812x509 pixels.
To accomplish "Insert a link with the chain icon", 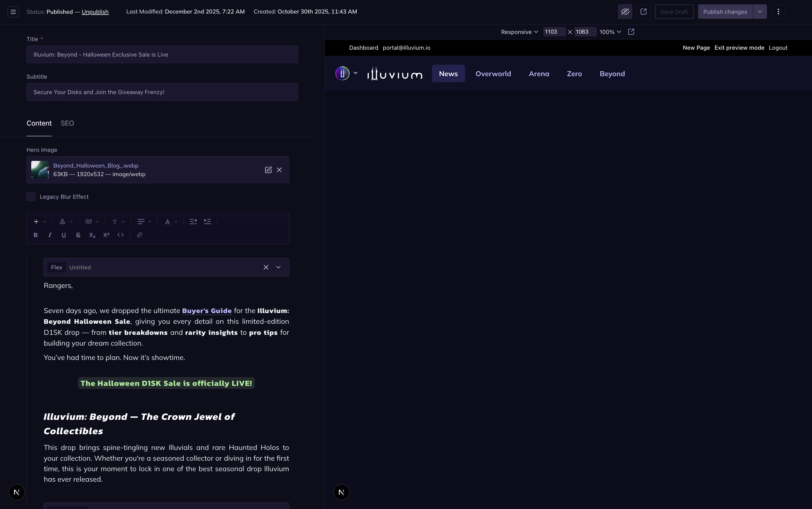I will point(139,235).
